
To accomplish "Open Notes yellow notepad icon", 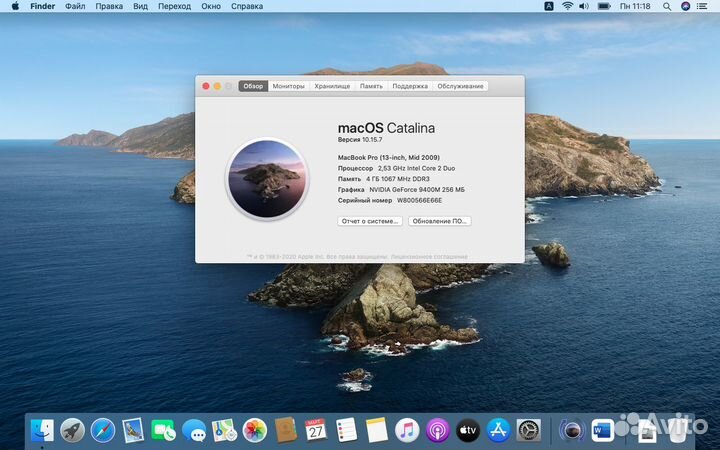I will click(x=377, y=431).
